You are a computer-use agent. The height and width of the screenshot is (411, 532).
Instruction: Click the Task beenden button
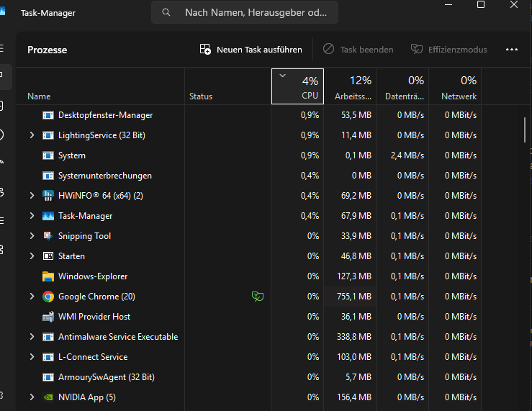click(359, 50)
